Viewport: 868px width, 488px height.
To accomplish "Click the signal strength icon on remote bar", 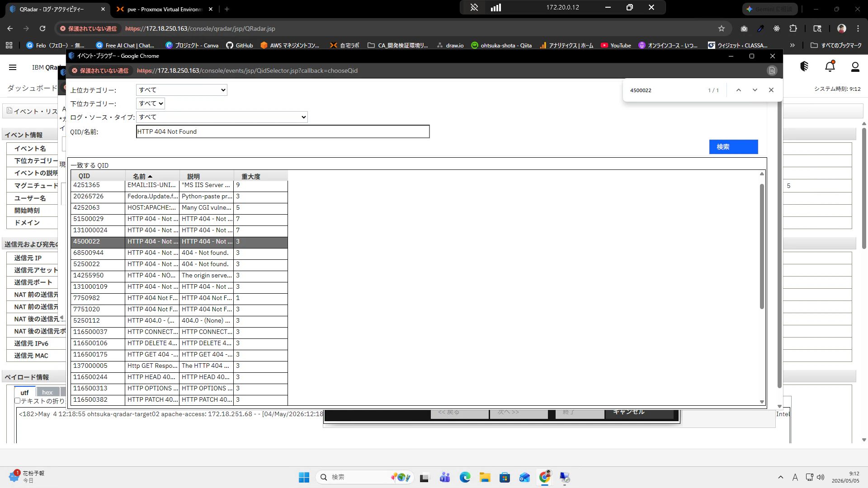I will (496, 7).
